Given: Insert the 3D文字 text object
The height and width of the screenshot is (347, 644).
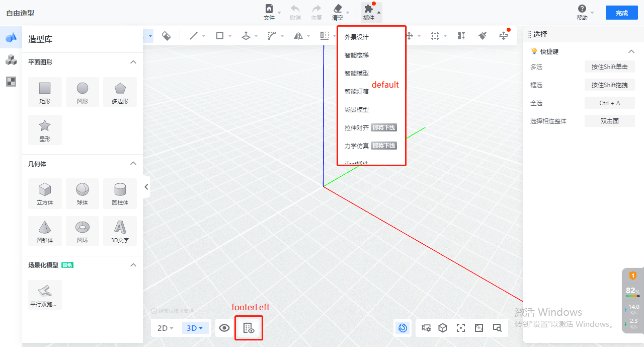Looking at the screenshot, I should tap(120, 231).
